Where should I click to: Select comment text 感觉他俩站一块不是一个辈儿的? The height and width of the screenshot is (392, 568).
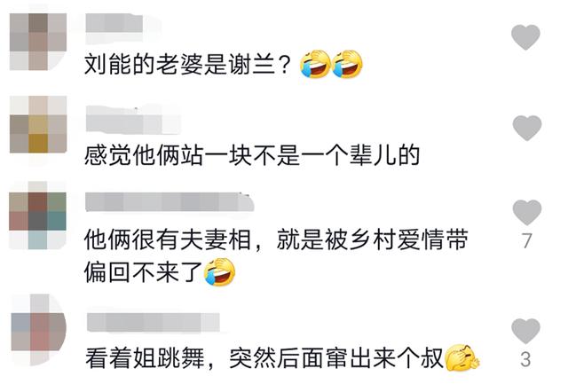click(252, 155)
